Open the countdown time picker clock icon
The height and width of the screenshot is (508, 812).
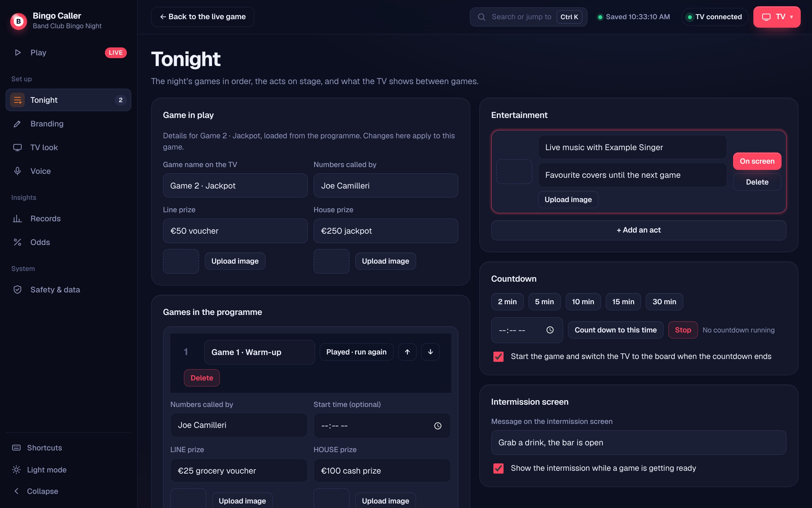(x=550, y=330)
